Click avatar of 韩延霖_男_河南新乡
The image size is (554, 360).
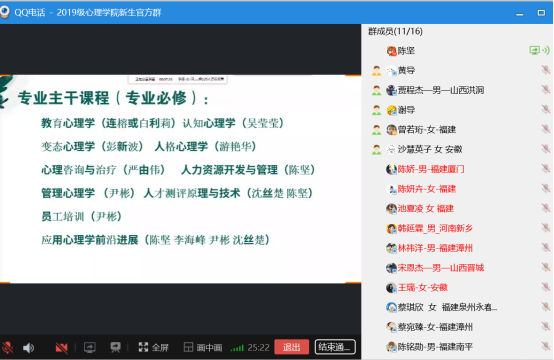391,229
